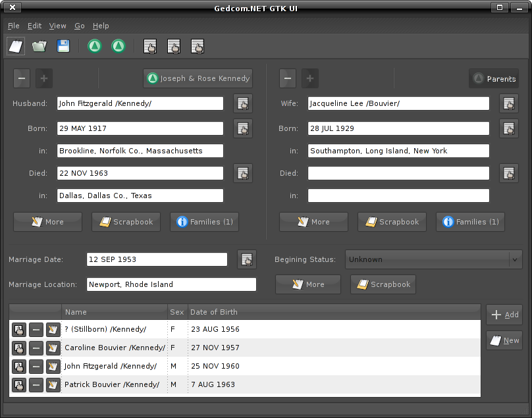This screenshot has height=418, width=532.
Task: Open the Help menu
Action: point(101,26)
